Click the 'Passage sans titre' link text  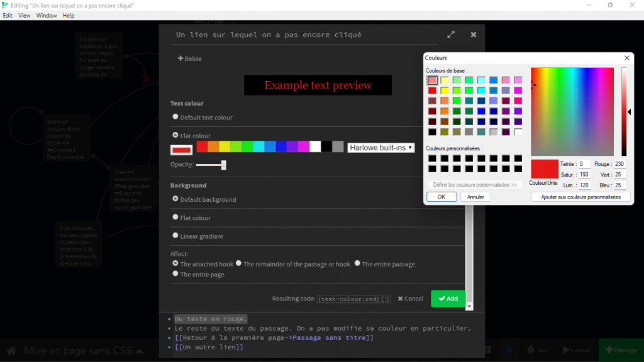(329, 337)
